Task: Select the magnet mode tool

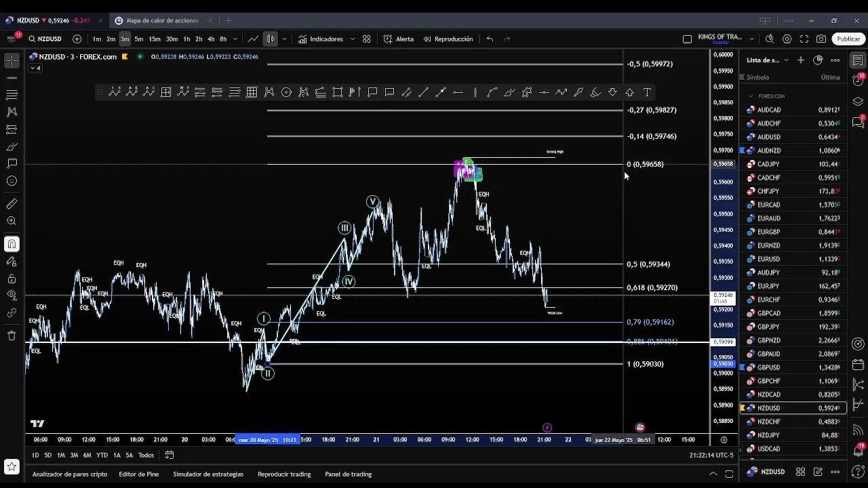Action: point(12,244)
